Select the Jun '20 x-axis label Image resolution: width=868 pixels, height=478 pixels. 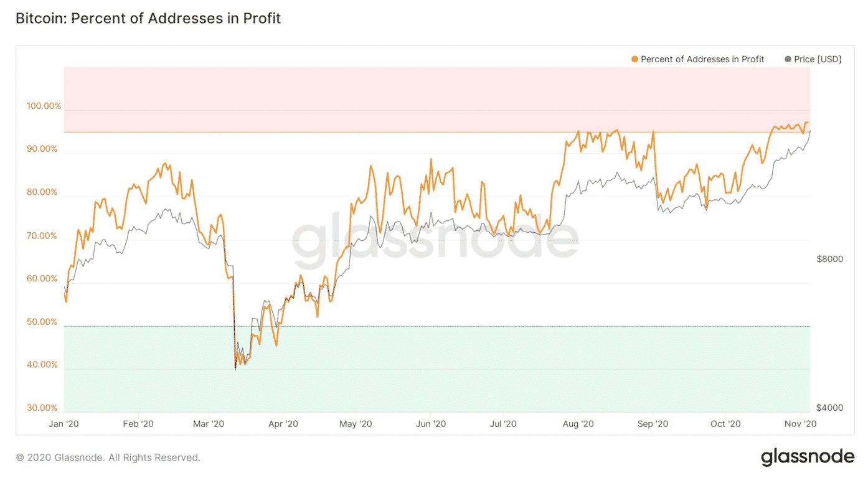point(430,424)
